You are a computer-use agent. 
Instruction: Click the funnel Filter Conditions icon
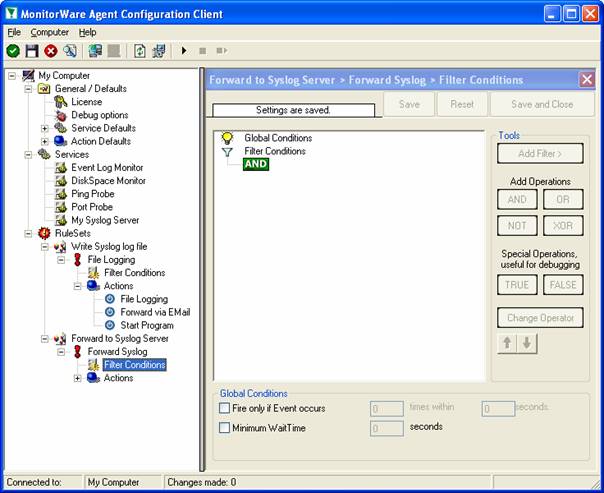click(x=227, y=152)
